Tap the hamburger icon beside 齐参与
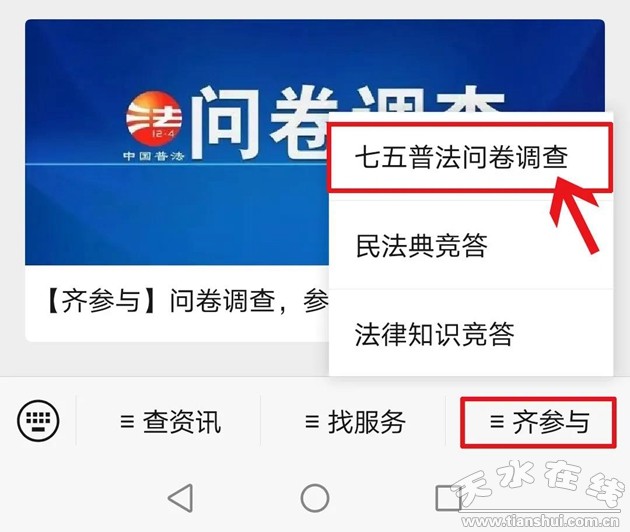The width and height of the screenshot is (630, 532). click(497, 422)
